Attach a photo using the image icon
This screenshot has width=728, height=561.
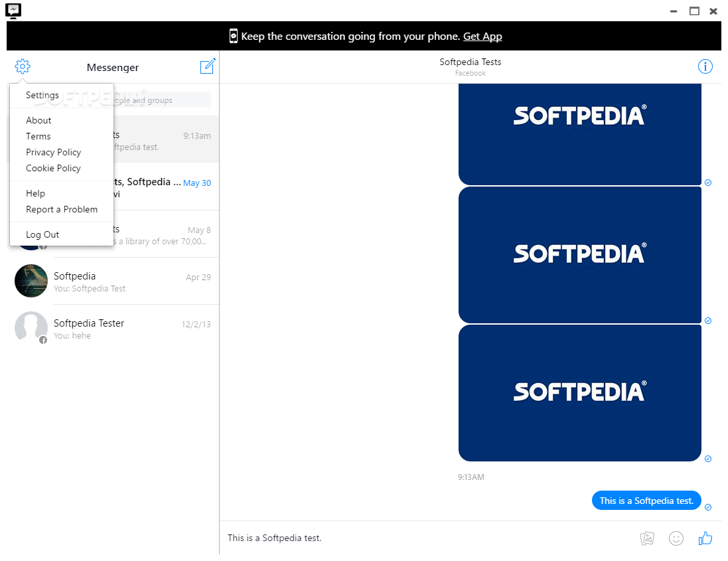point(647,538)
